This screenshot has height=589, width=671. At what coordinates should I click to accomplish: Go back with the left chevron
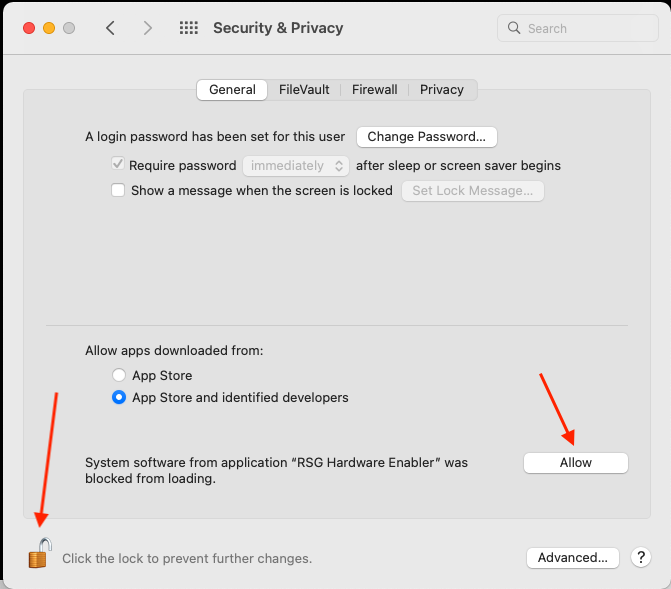pos(110,28)
